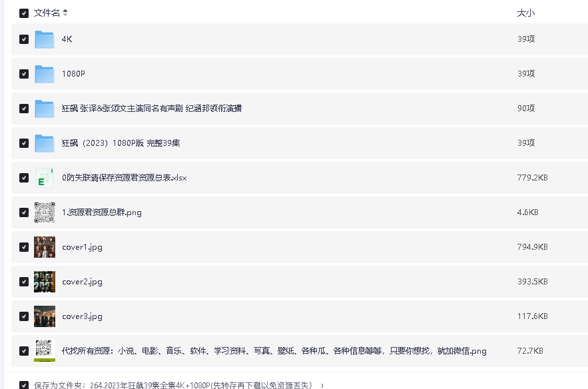Click the cover3.jpg file name
The width and height of the screenshot is (588, 389).
[x=82, y=316]
